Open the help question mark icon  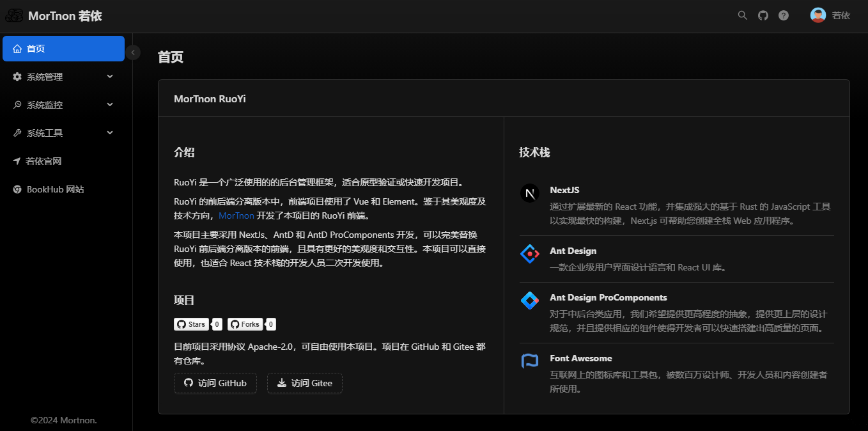click(x=784, y=15)
